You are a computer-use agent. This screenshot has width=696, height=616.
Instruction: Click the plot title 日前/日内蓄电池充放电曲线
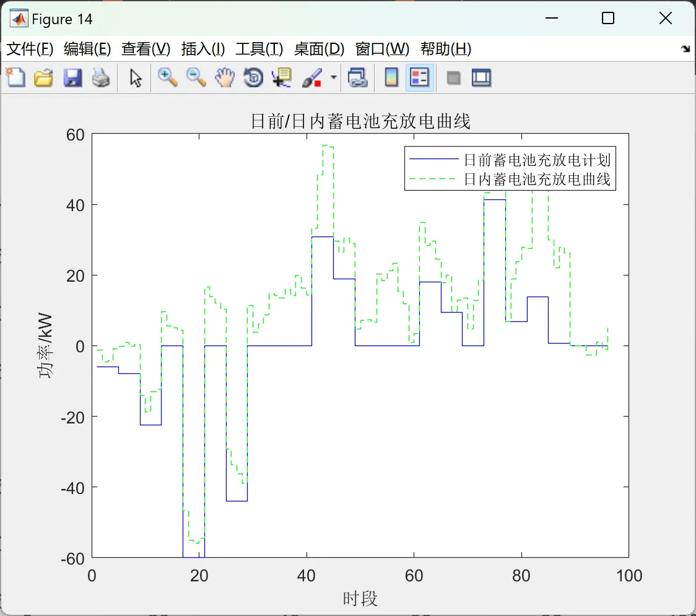[360, 121]
